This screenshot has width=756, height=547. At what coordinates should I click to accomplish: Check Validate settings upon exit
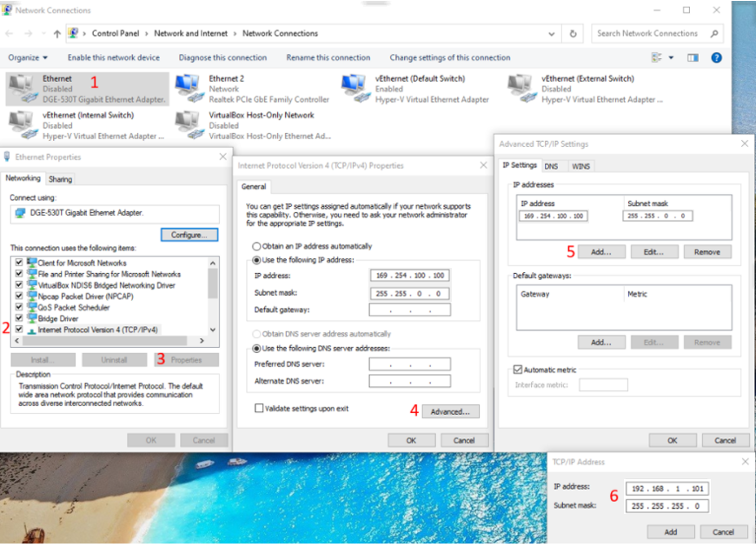[259, 409]
